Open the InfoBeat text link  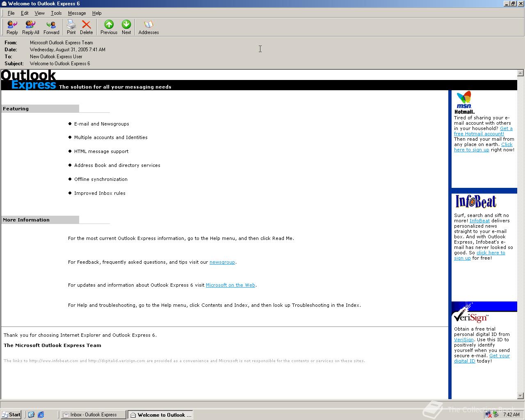coord(479,221)
